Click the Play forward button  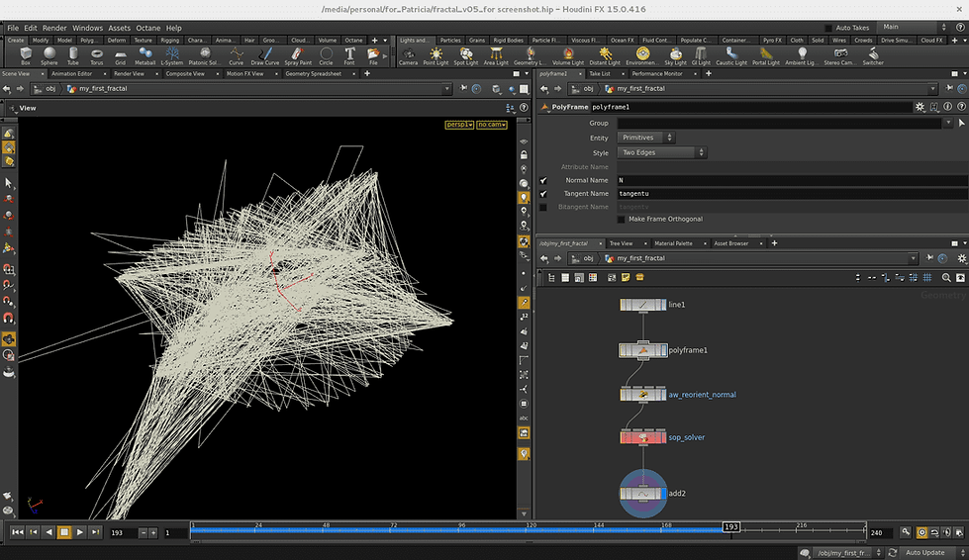click(80, 532)
